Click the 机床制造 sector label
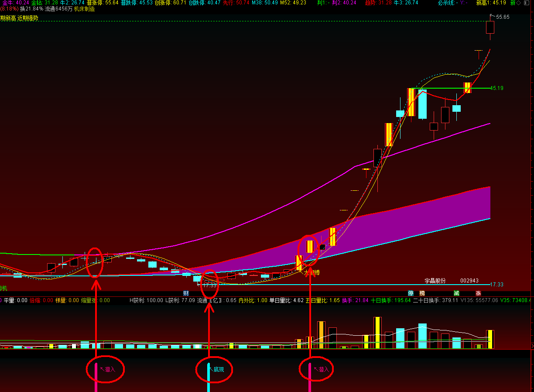Screen dimensions: 534x392 [x=84, y=9]
